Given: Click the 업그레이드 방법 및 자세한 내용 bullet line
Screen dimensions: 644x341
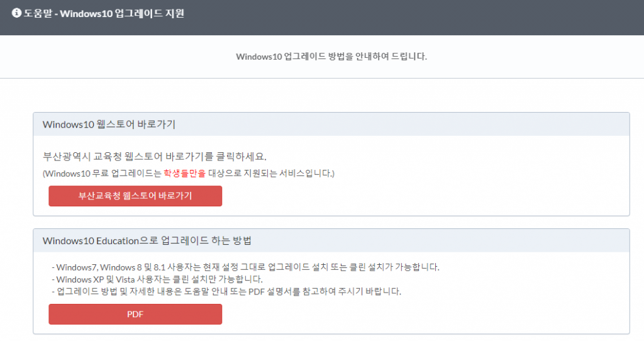Looking at the screenshot, I should tap(226, 291).
